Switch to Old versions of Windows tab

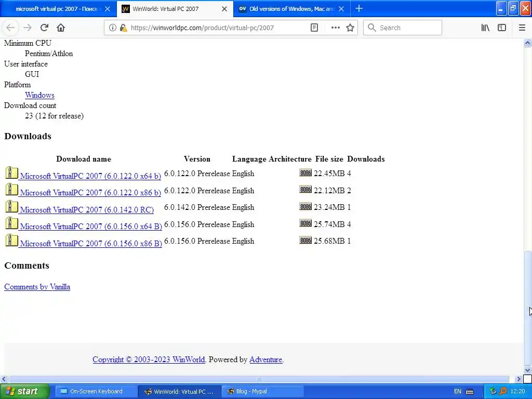pyautogui.click(x=292, y=9)
